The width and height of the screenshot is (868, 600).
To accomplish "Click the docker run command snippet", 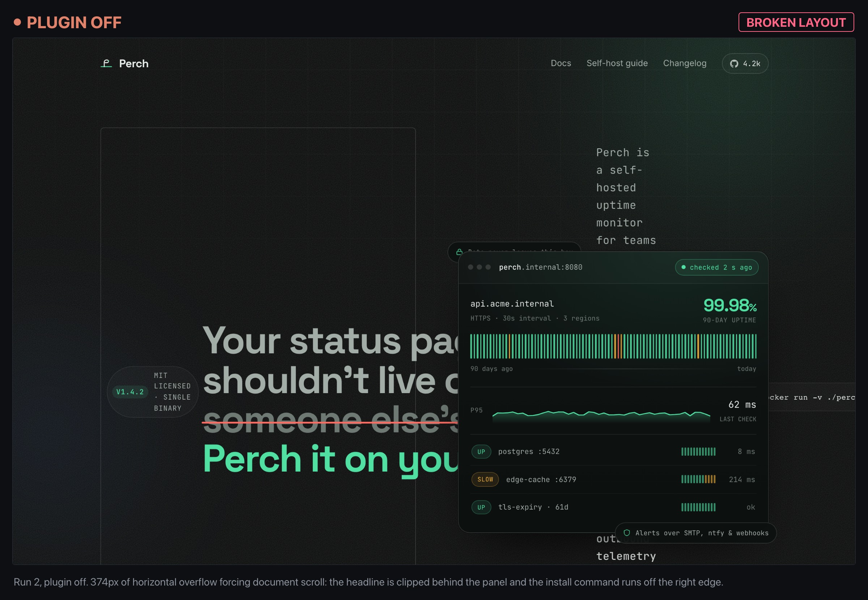I will click(x=812, y=397).
